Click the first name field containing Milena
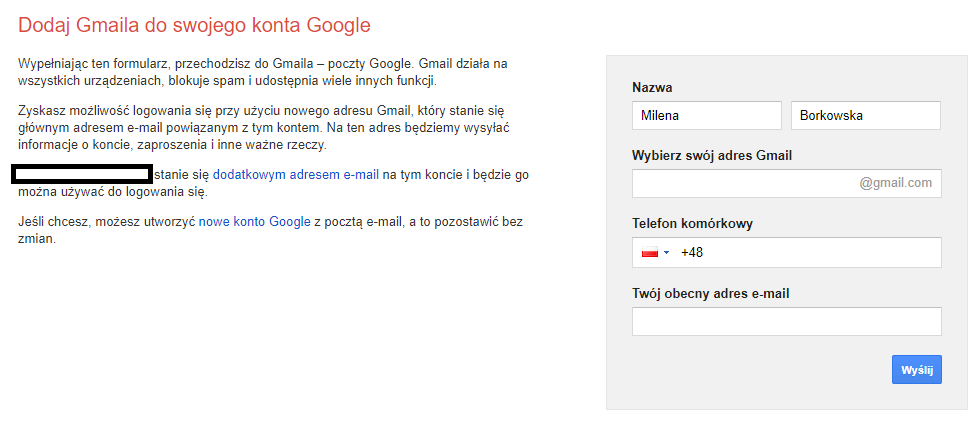Image resolution: width=978 pixels, height=425 pixels. click(706, 116)
